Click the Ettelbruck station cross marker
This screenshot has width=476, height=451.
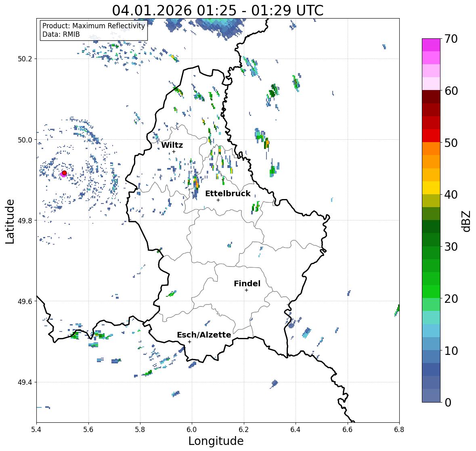click(x=218, y=200)
